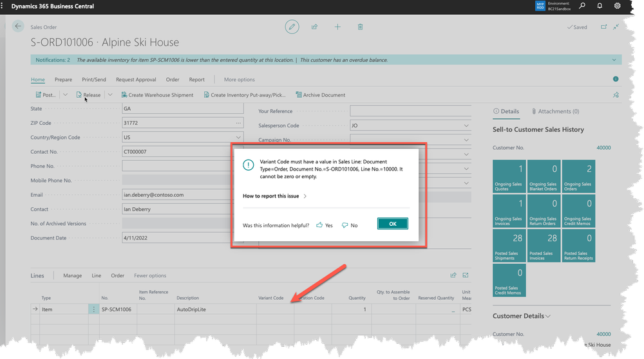Open the Ongoing Sales Orders tile
Viewport: 644px width, 359px height.
point(579,176)
